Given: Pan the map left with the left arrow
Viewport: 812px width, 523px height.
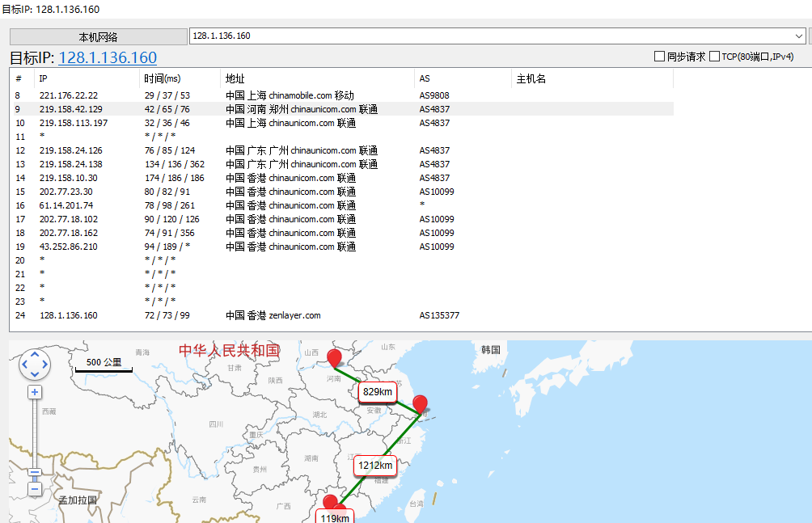Looking at the screenshot, I should tap(25, 365).
